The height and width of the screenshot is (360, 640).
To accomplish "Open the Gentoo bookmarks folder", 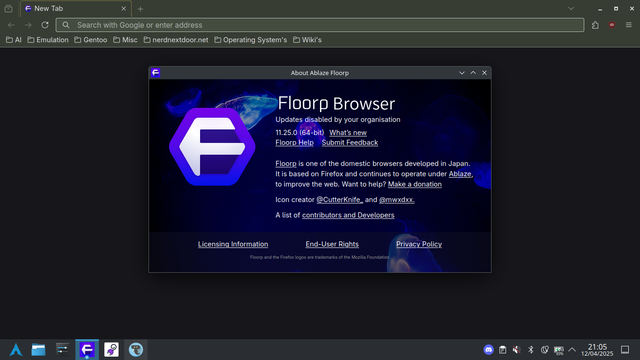I will [91, 40].
